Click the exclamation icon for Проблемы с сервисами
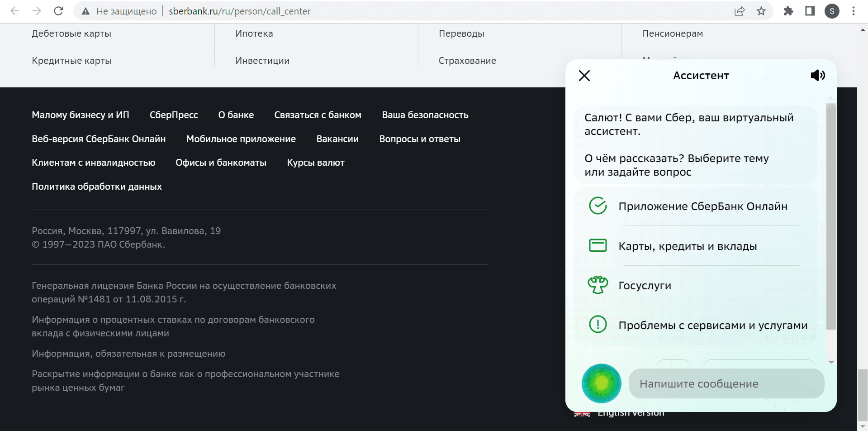 pos(598,325)
